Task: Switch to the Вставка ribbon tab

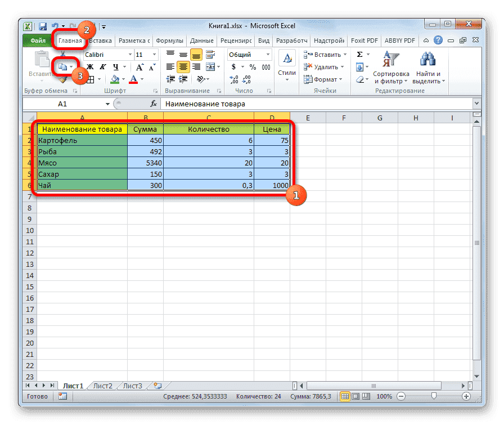Action: click(100, 40)
